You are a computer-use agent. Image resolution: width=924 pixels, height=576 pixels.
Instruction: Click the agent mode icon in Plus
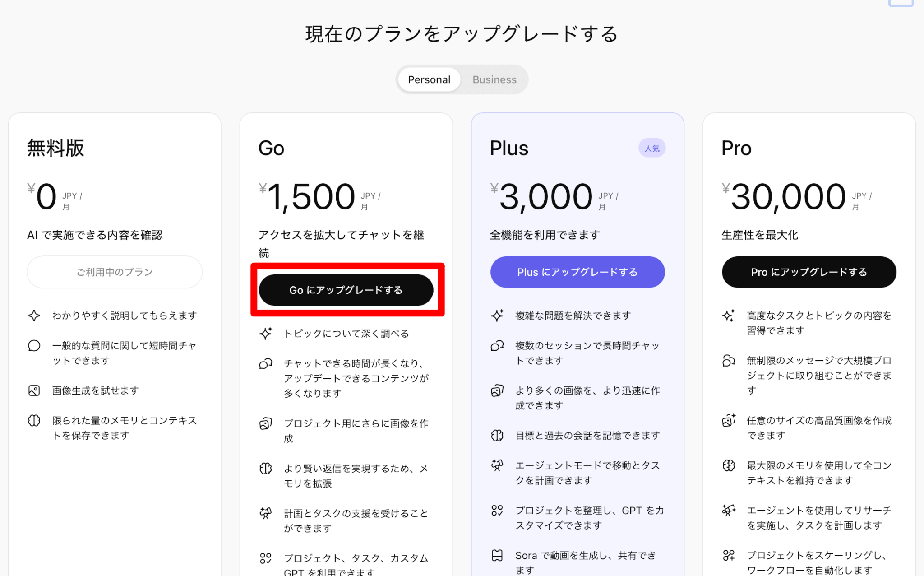[x=497, y=465]
